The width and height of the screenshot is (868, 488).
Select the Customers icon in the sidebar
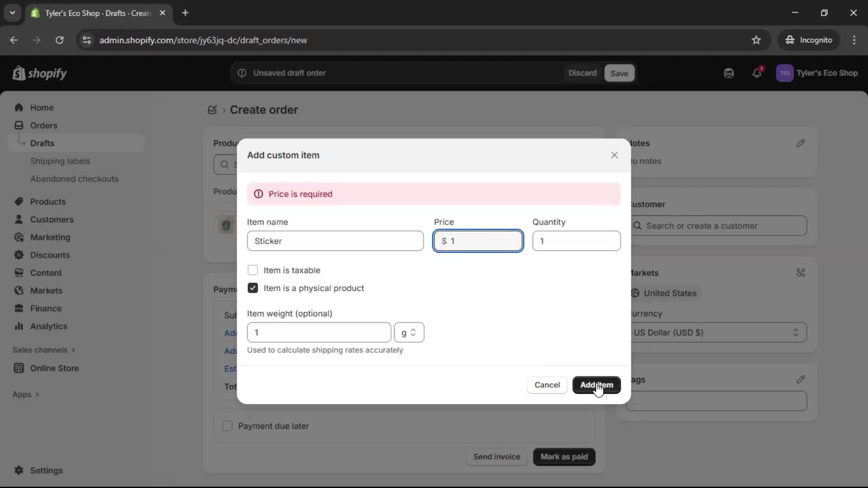[19, 220]
